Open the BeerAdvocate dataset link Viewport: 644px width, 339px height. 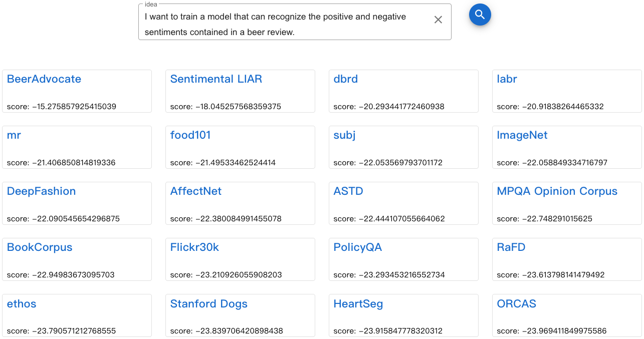(x=44, y=79)
